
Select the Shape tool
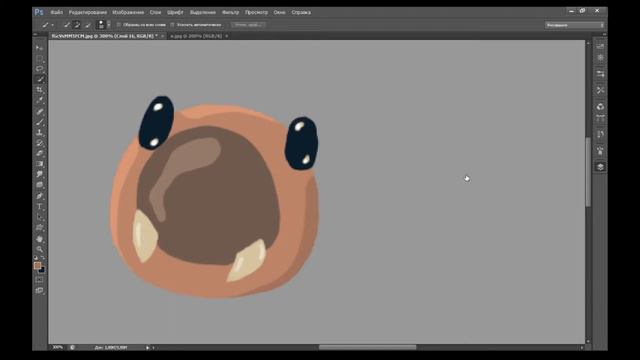(40, 228)
